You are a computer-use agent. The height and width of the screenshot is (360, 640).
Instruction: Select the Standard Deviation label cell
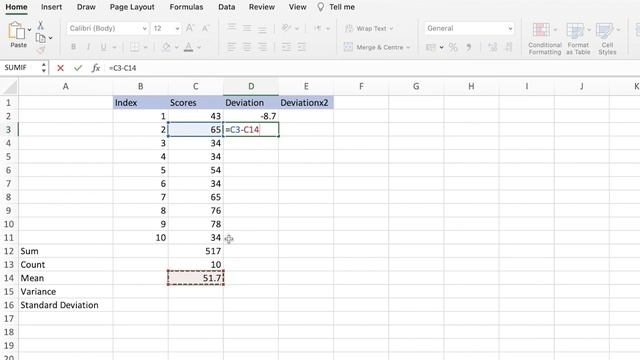click(x=65, y=305)
